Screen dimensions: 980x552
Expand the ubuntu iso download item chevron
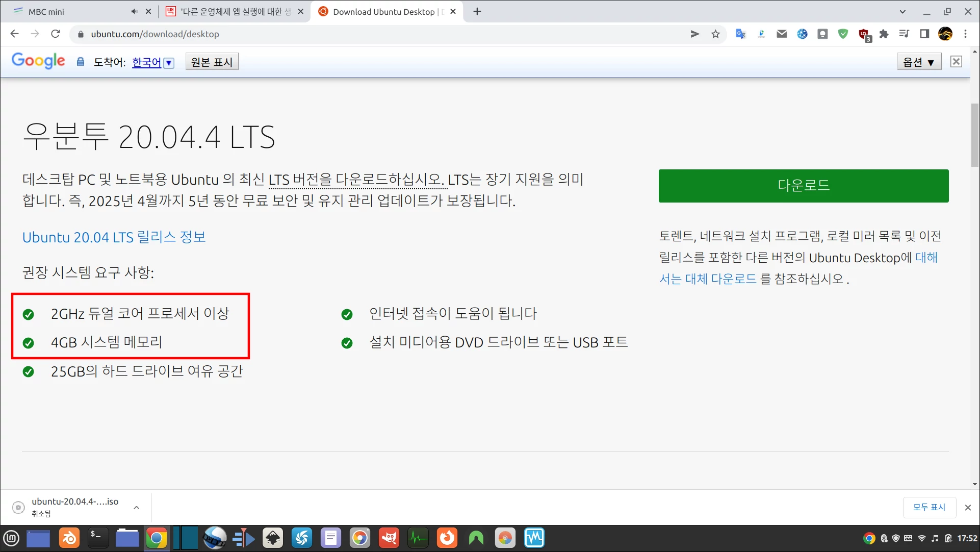(137, 508)
